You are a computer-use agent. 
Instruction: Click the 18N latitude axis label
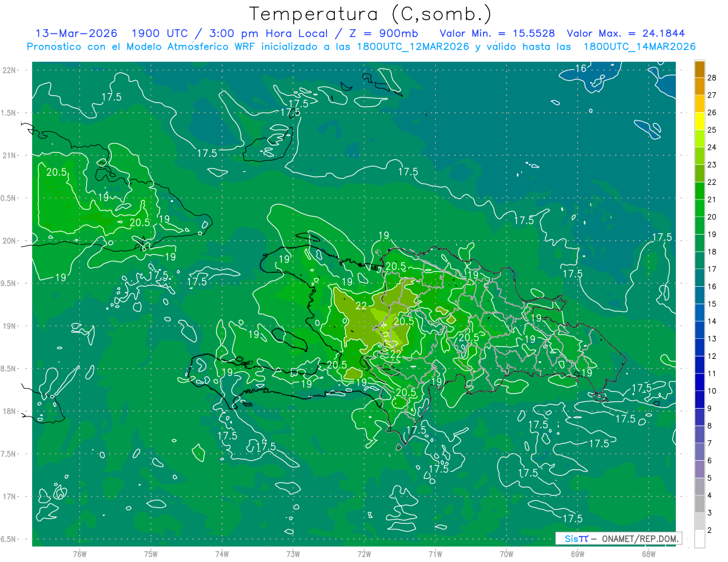point(10,412)
